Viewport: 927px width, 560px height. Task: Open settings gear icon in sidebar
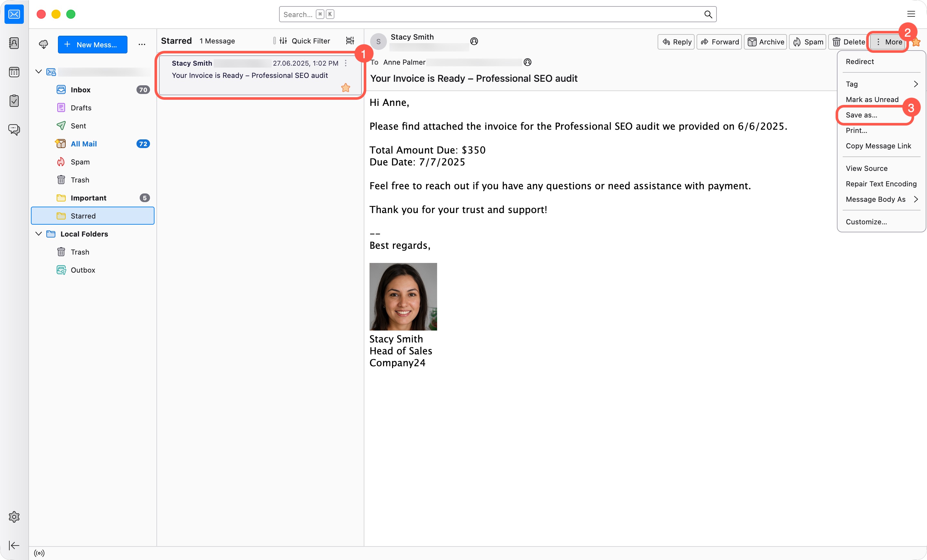click(x=14, y=517)
